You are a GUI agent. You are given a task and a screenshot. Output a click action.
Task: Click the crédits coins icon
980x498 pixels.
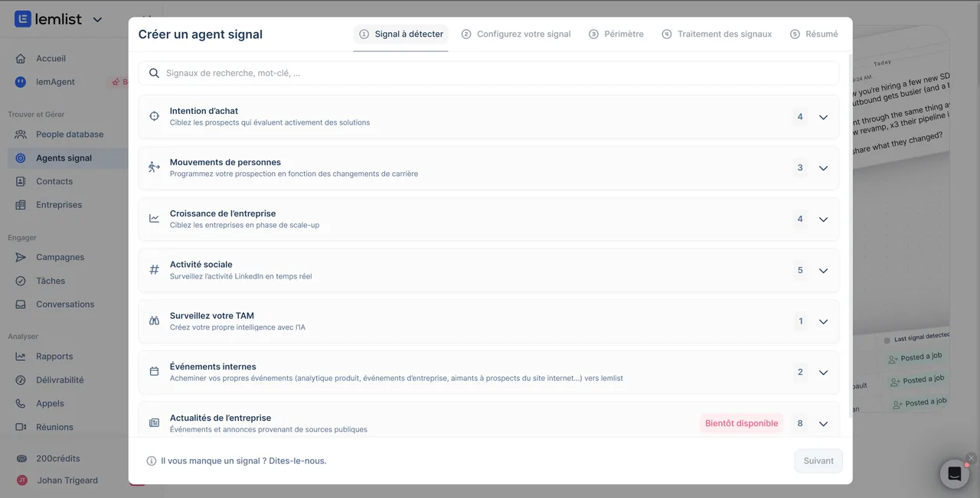(21, 458)
